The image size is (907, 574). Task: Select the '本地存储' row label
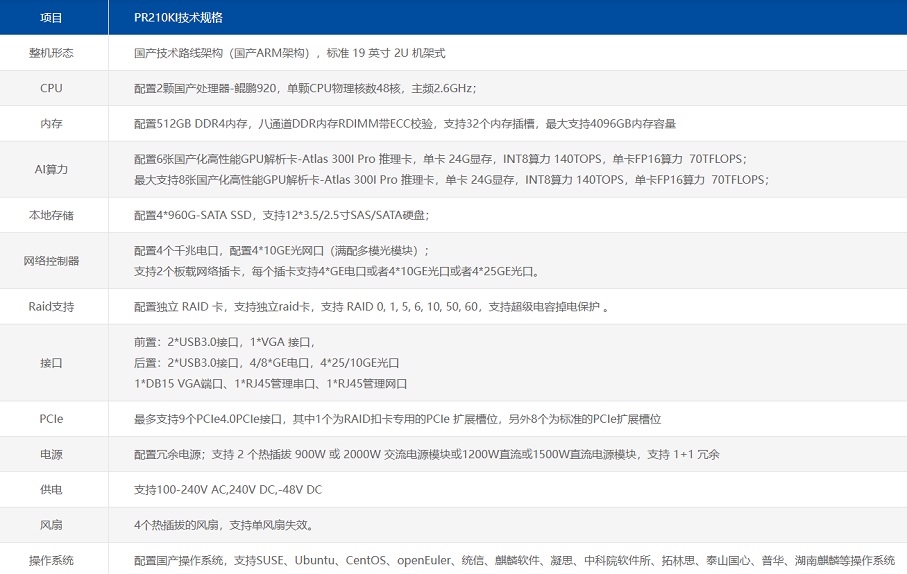[51, 215]
